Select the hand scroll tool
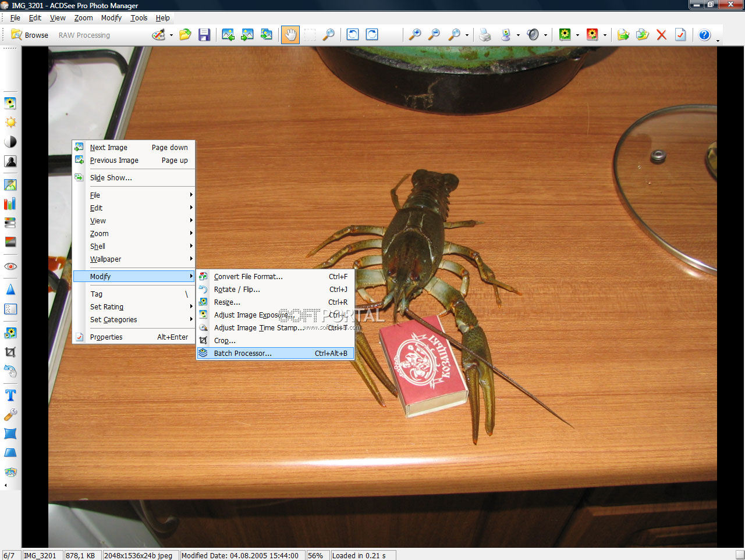Screen dimensions: 745x560 coord(290,35)
